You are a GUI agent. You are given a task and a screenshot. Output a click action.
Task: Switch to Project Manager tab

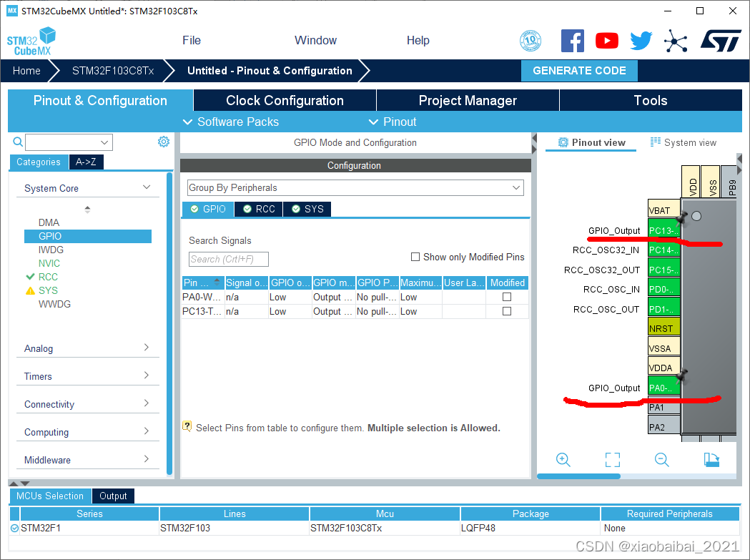coord(468,101)
